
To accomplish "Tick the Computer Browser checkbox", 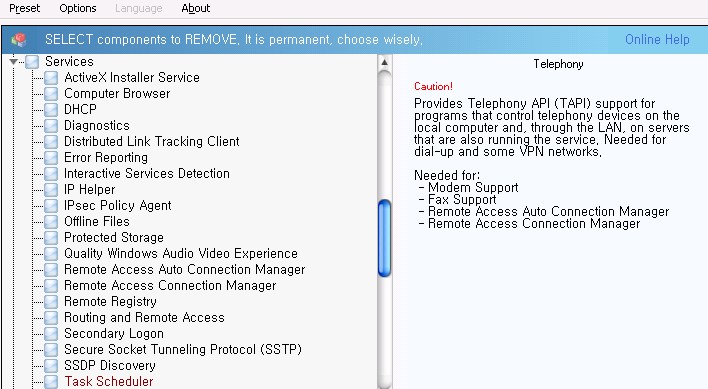I will click(x=51, y=94).
